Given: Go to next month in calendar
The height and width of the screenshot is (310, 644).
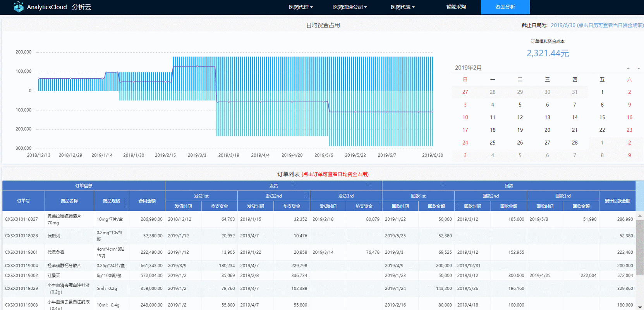Looking at the screenshot, I should point(639,68).
